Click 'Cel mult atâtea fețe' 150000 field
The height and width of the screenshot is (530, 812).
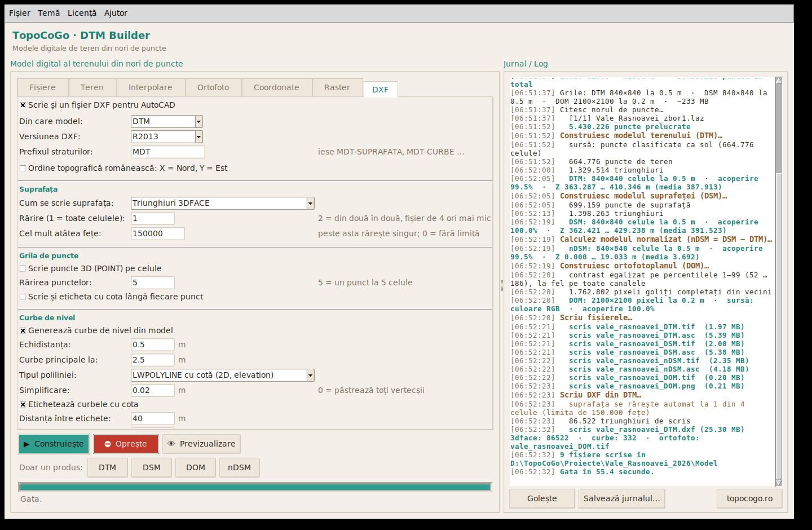(x=158, y=233)
